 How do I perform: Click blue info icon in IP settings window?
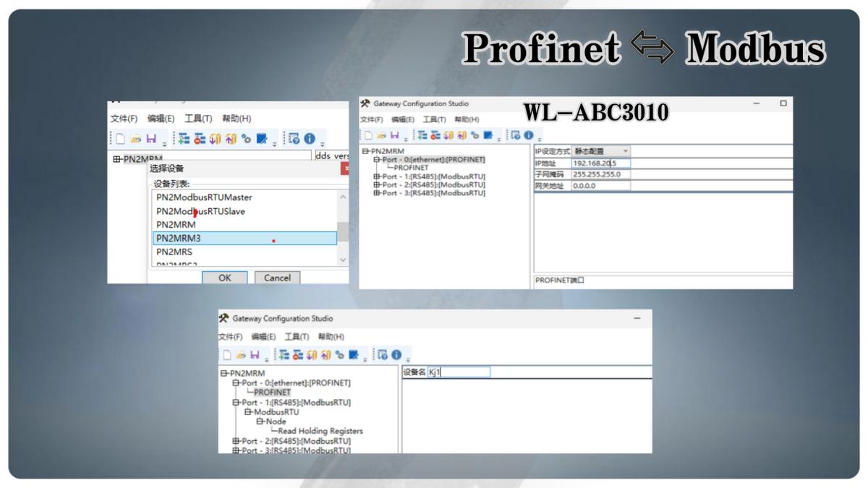tap(528, 135)
